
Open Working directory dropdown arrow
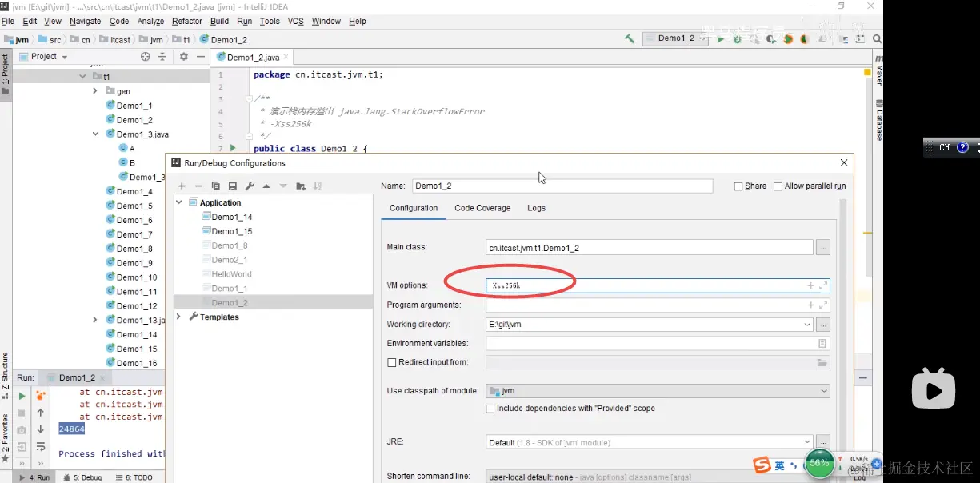click(x=807, y=325)
